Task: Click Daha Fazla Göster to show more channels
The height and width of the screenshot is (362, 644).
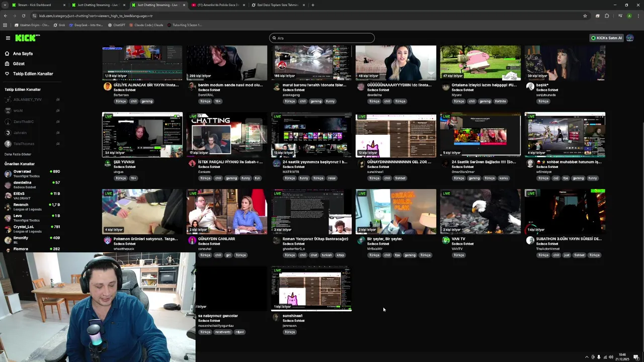Action: coord(18,154)
